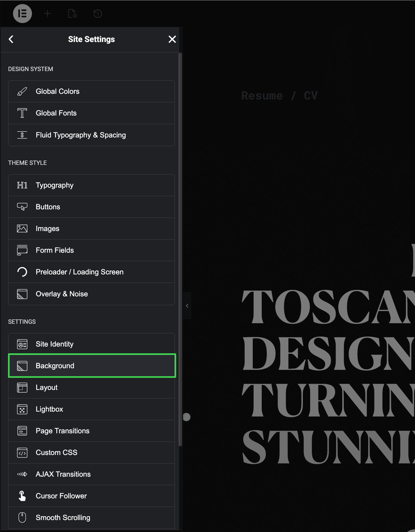
Task: Open Preloader / Loading Screen settings
Action: click(79, 272)
